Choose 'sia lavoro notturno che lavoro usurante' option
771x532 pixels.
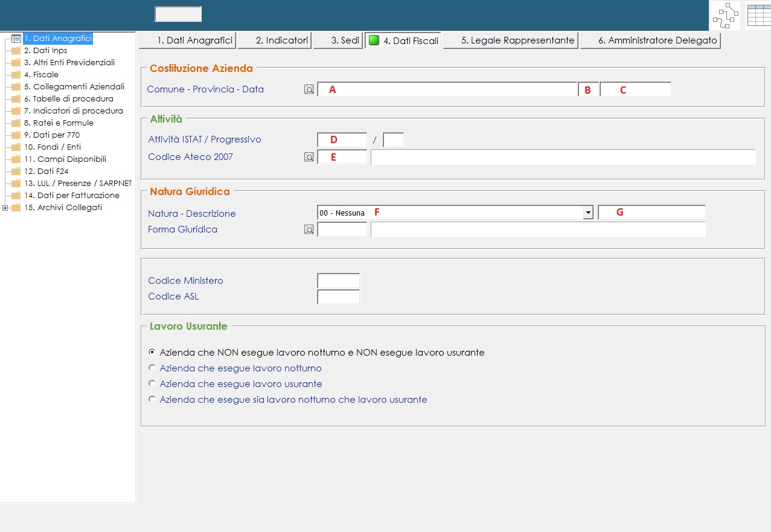[x=152, y=399]
